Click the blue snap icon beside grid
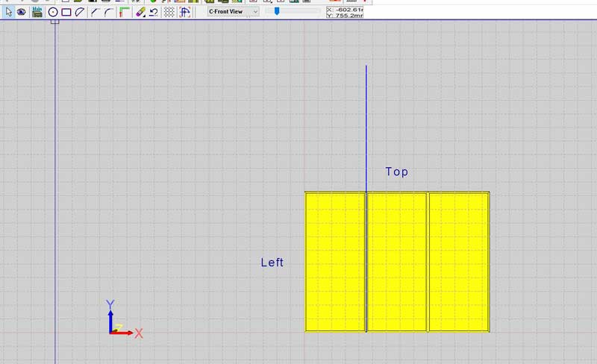597x364 pixels. tap(184, 12)
